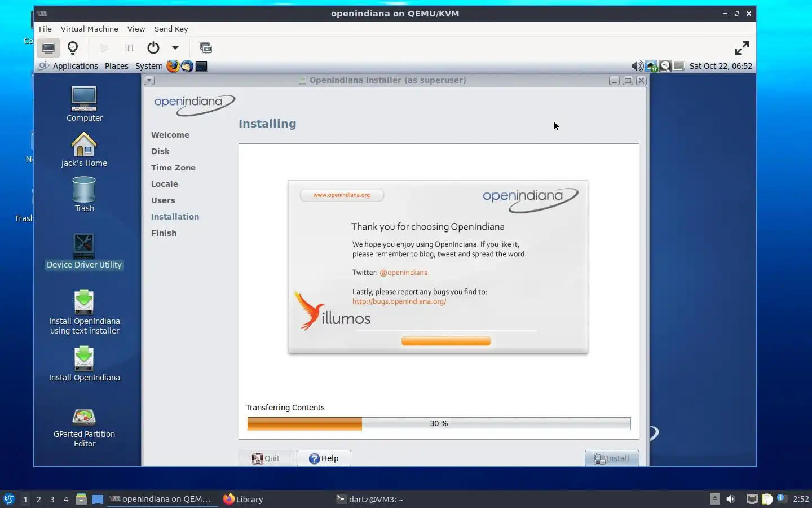Switch to workspace 3
This screenshot has height=508, width=812.
point(52,499)
